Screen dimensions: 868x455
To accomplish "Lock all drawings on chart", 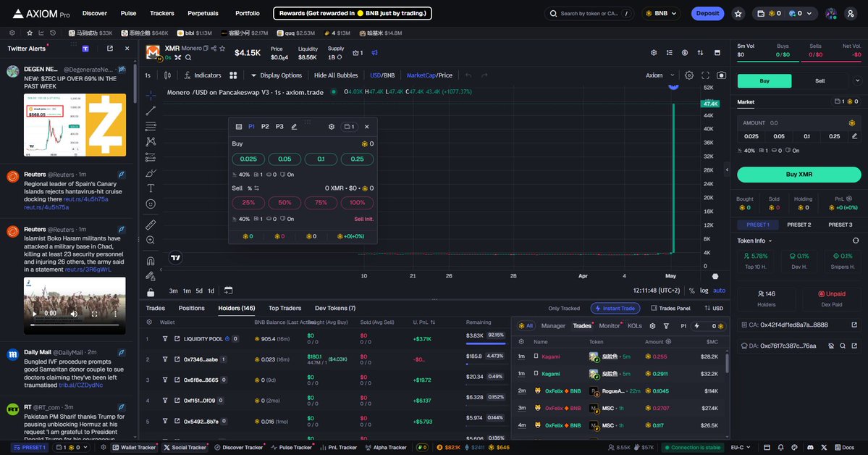I will [x=151, y=292].
